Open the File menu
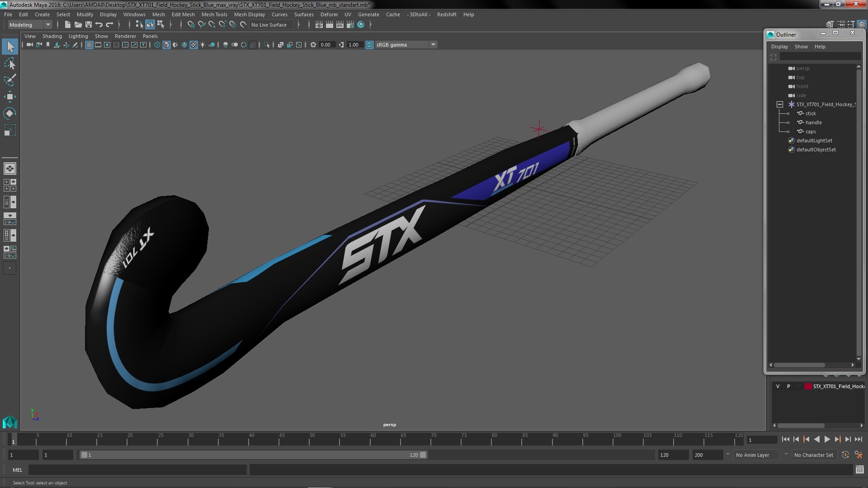The image size is (868, 488). (x=8, y=14)
